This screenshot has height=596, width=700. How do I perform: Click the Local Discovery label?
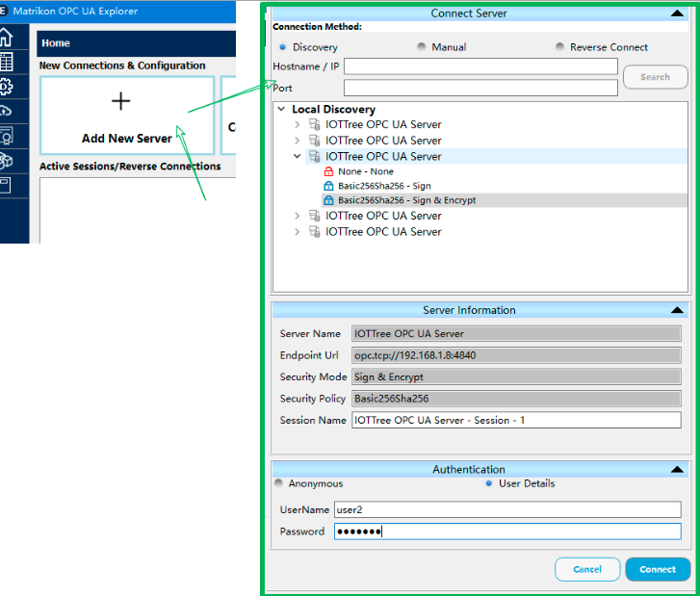(333, 109)
